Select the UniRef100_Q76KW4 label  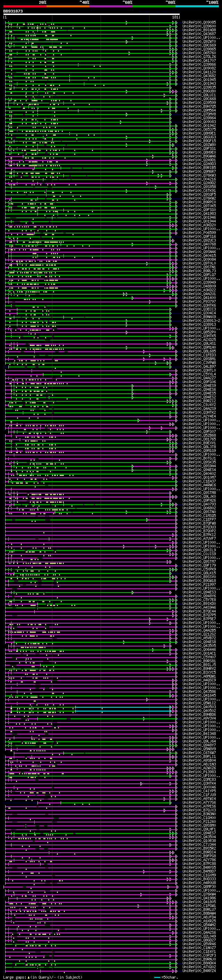coord(199,894)
